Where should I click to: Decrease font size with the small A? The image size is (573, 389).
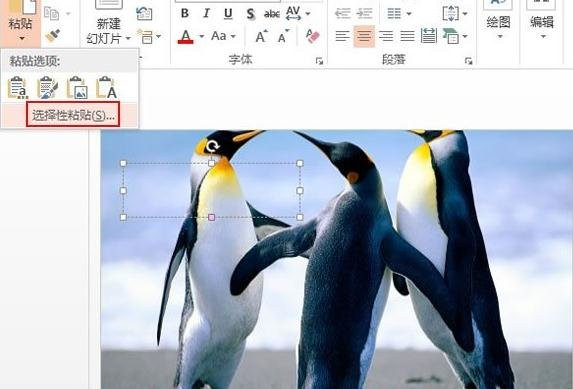click(284, 36)
